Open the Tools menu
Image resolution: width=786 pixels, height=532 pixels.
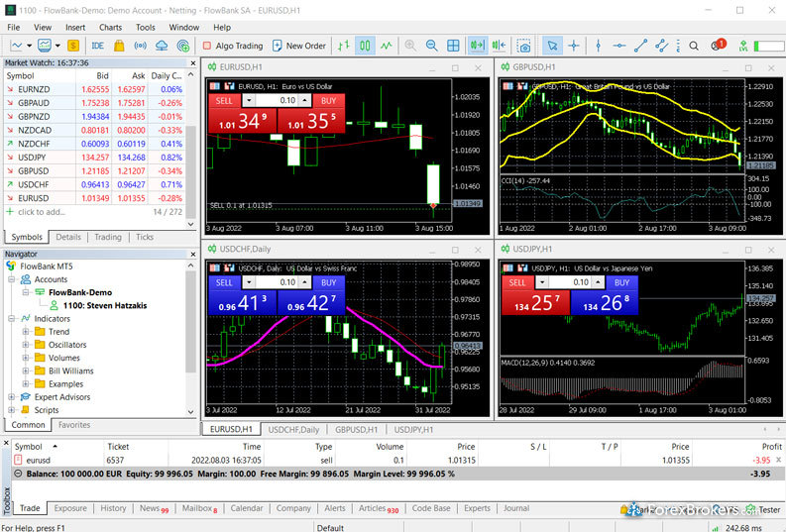146,27
